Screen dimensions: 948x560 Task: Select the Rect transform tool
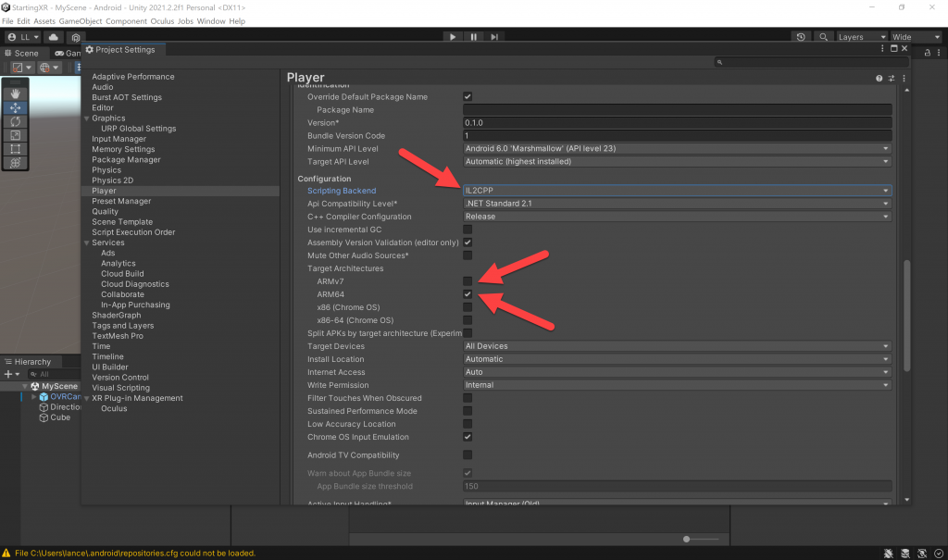15,149
